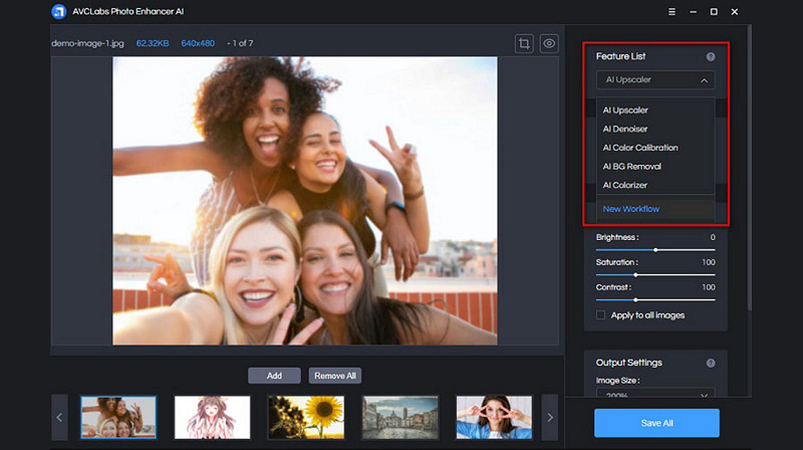The height and width of the screenshot is (450, 803).
Task: Adjust the Saturation slider
Action: [x=656, y=275]
